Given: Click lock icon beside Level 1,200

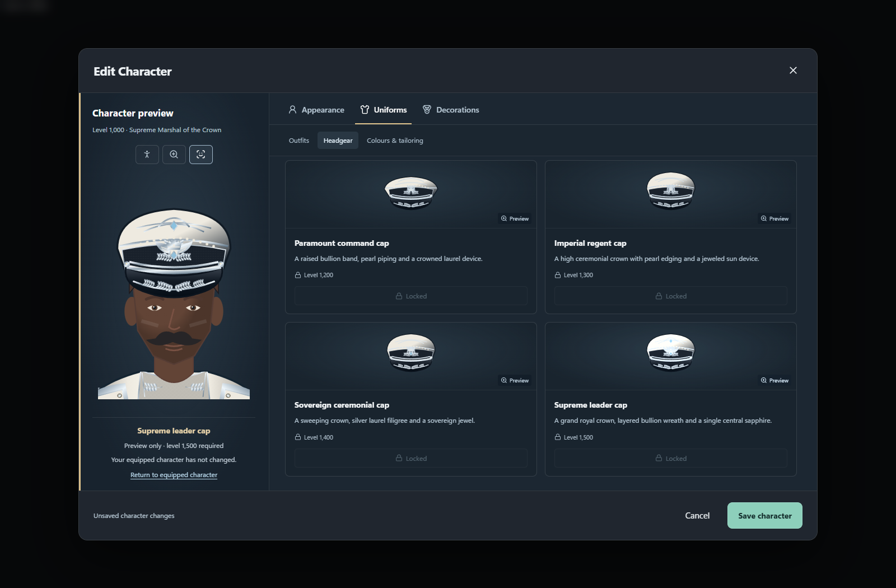Looking at the screenshot, I should tap(298, 275).
